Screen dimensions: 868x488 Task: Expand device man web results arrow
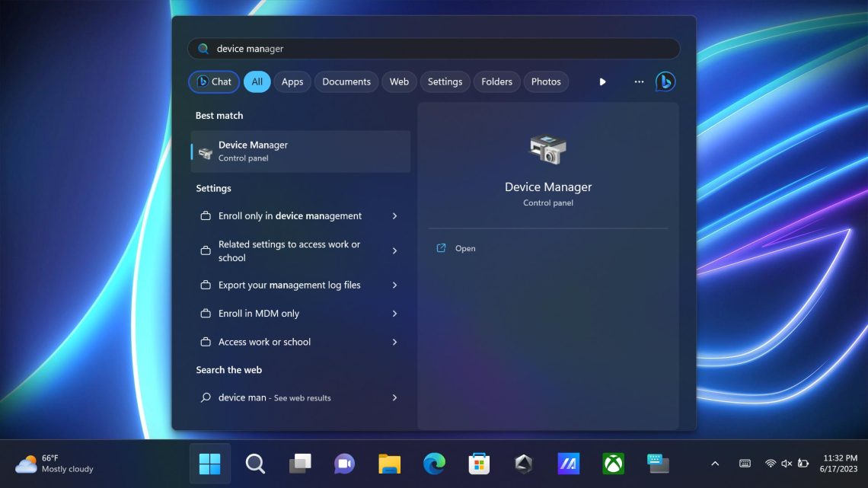point(394,397)
